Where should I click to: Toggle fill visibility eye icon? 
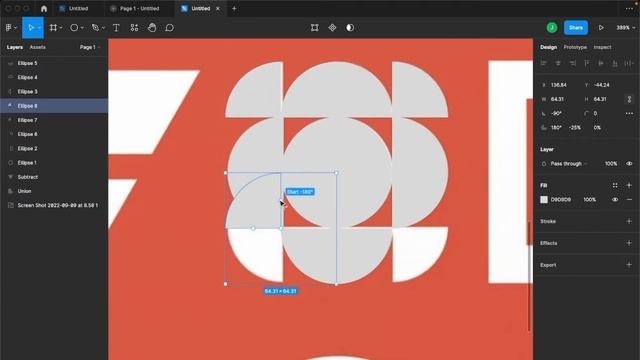click(x=615, y=200)
